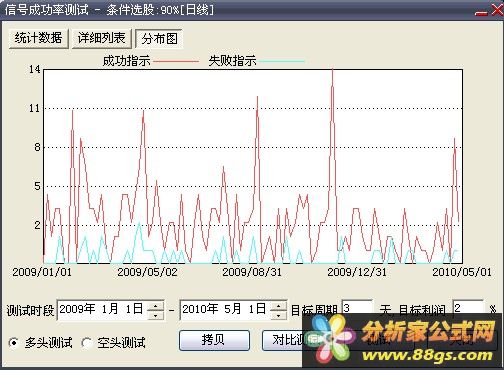504x370 pixels.
Task: Select the 分布图 tab
Action: coord(159,39)
